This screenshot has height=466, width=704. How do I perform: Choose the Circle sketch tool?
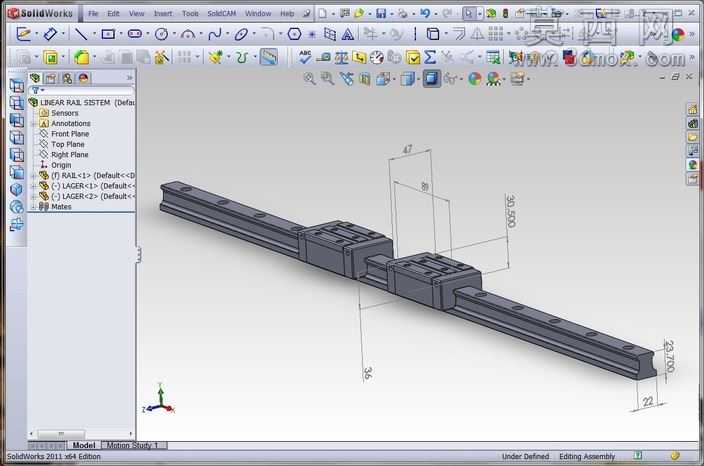[161, 34]
